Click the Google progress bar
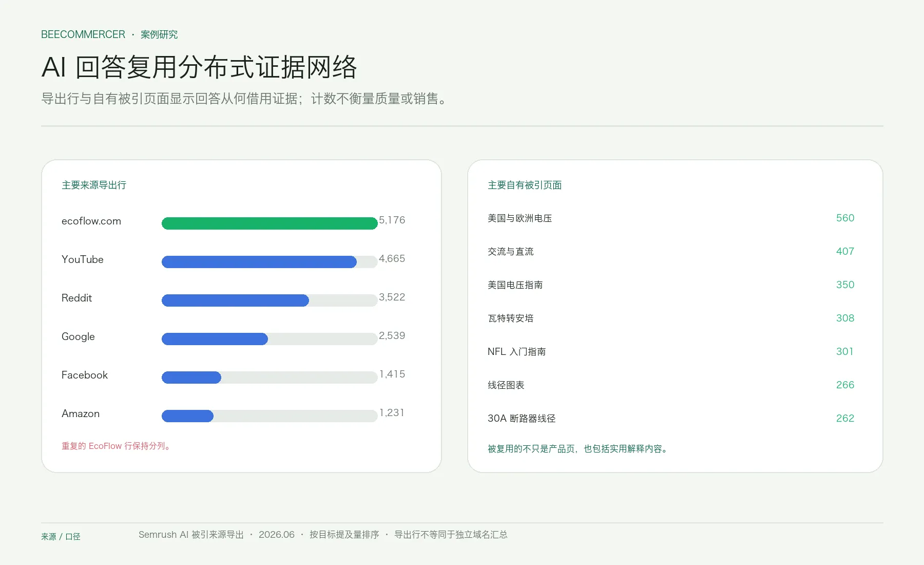The width and height of the screenshot is (924, 565). [269, 339]
